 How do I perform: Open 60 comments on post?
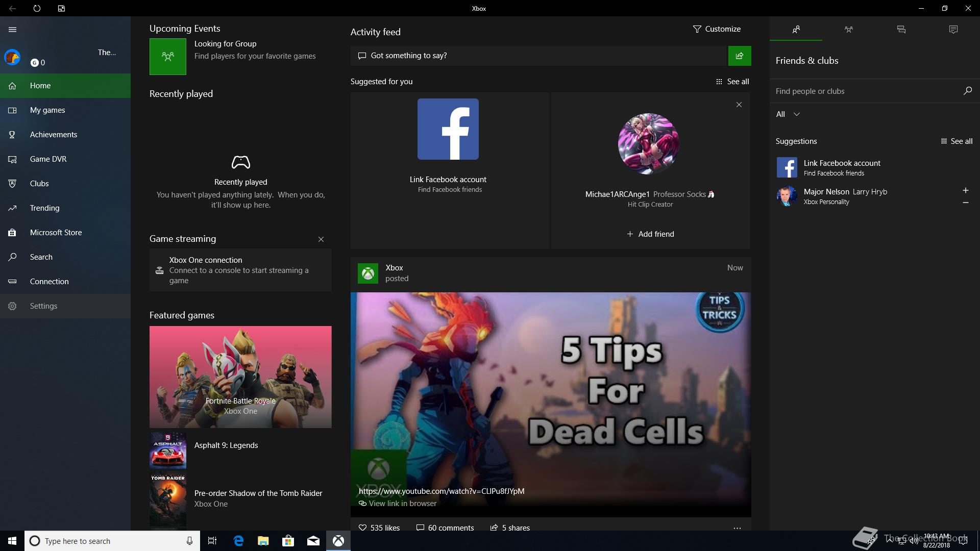[x=445, y=528]
